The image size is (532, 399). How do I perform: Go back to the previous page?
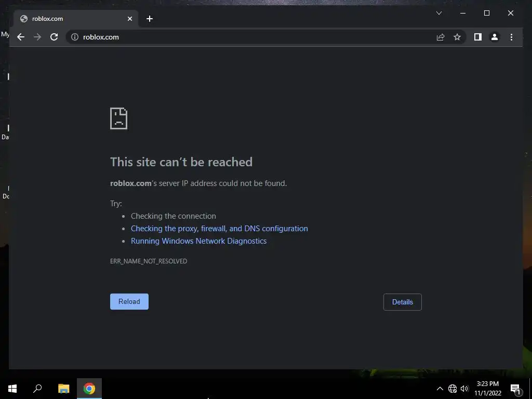click(21, 37)
